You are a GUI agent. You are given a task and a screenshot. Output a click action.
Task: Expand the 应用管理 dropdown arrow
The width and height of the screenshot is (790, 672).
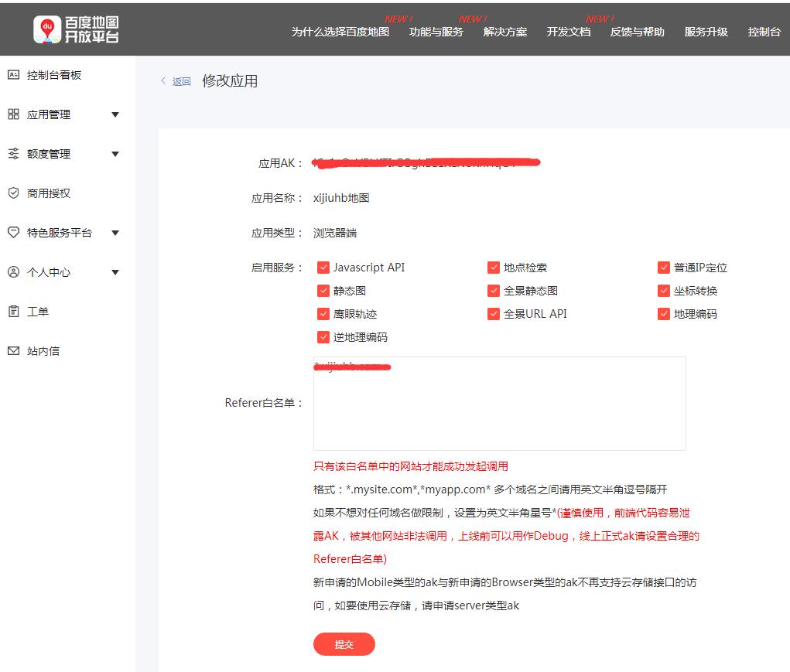tap(115, 115)
